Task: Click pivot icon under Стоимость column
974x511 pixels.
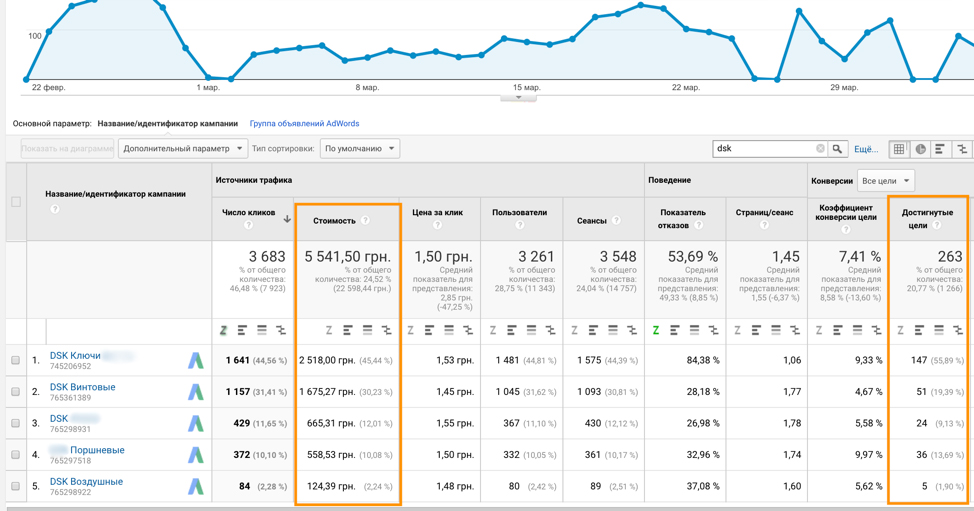Action: [386, 330]
